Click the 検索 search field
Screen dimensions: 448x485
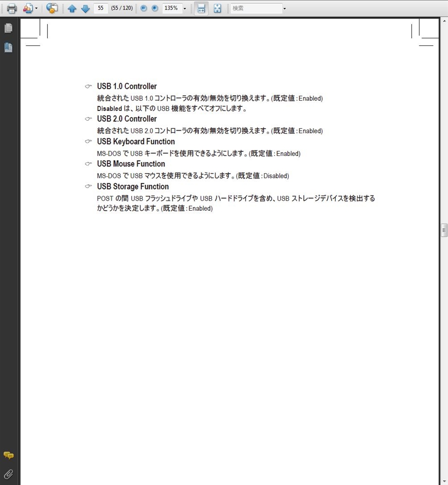click(x=256, y=9)
